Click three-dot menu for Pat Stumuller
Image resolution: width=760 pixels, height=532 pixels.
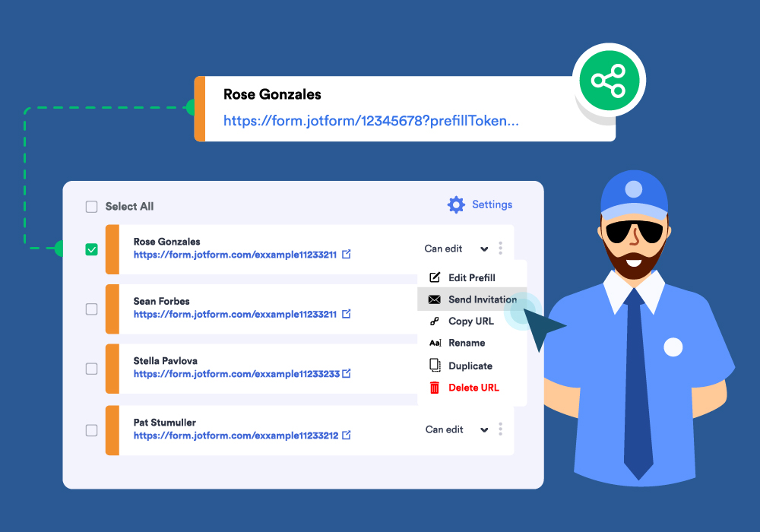pyautogui.click(x=500, y=429)
